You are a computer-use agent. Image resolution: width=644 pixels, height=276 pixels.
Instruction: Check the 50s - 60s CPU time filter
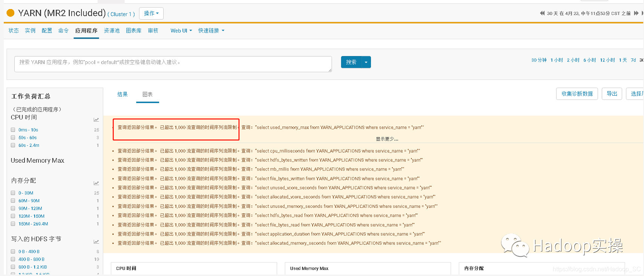(x=13, y=137)
